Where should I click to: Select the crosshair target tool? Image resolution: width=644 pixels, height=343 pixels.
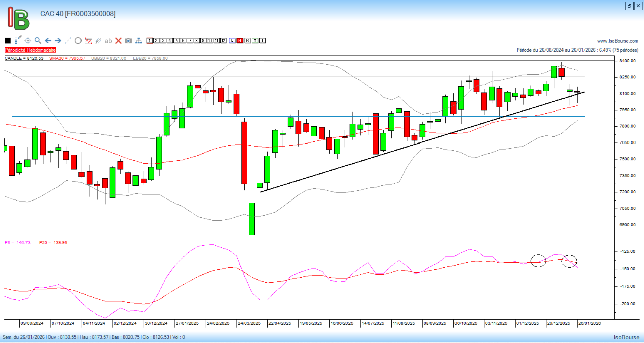[x=28, y=41]
